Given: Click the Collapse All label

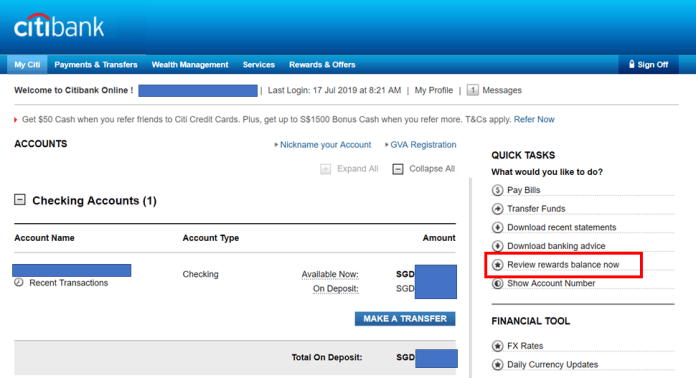Looking at the screenshot, I should 432,169.
